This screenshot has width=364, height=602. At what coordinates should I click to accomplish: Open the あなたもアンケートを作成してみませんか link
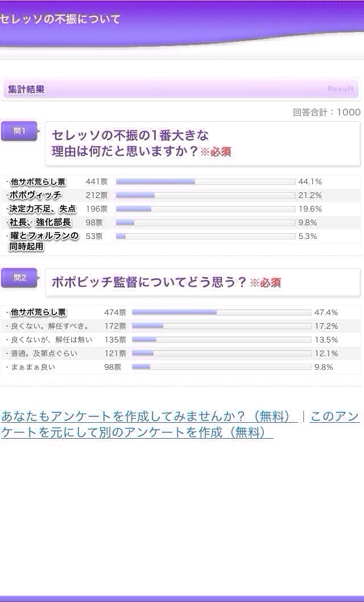[x=149, y=417]
